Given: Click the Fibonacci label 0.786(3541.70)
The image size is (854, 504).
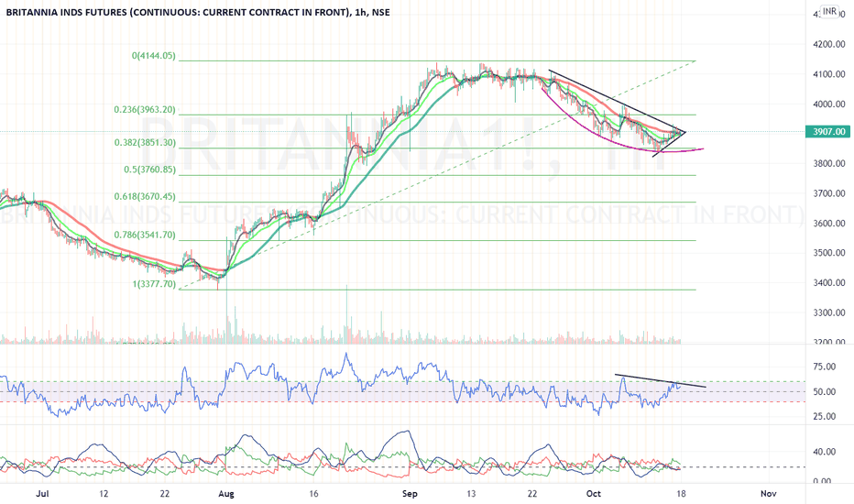Looking at the screenshot, I should [x=145, y=235].
